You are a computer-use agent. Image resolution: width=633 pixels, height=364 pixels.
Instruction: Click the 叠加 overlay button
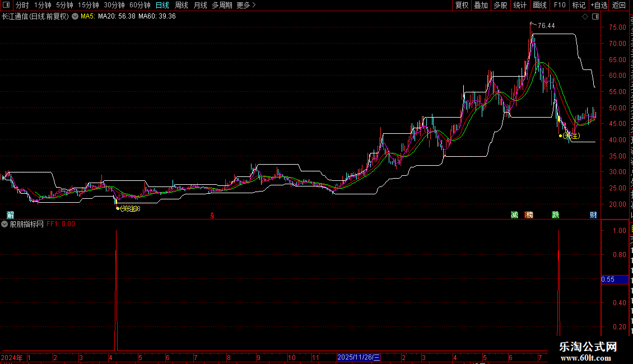tap(481, 5)
